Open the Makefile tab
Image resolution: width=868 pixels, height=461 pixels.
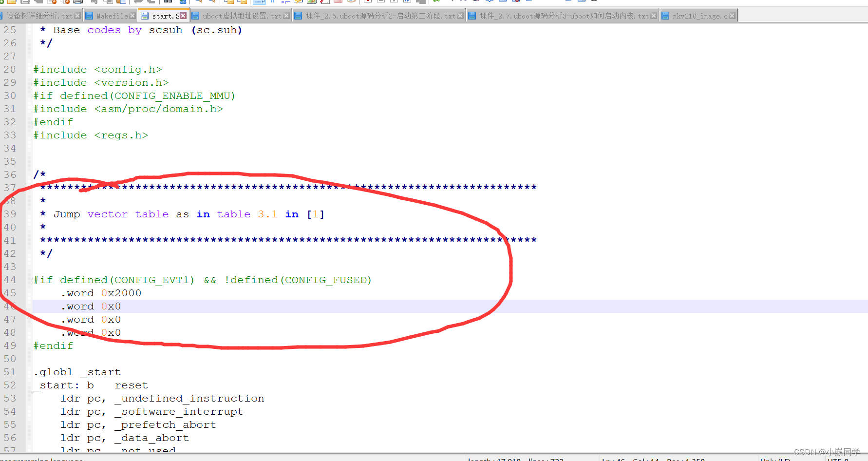pos(112,16)
